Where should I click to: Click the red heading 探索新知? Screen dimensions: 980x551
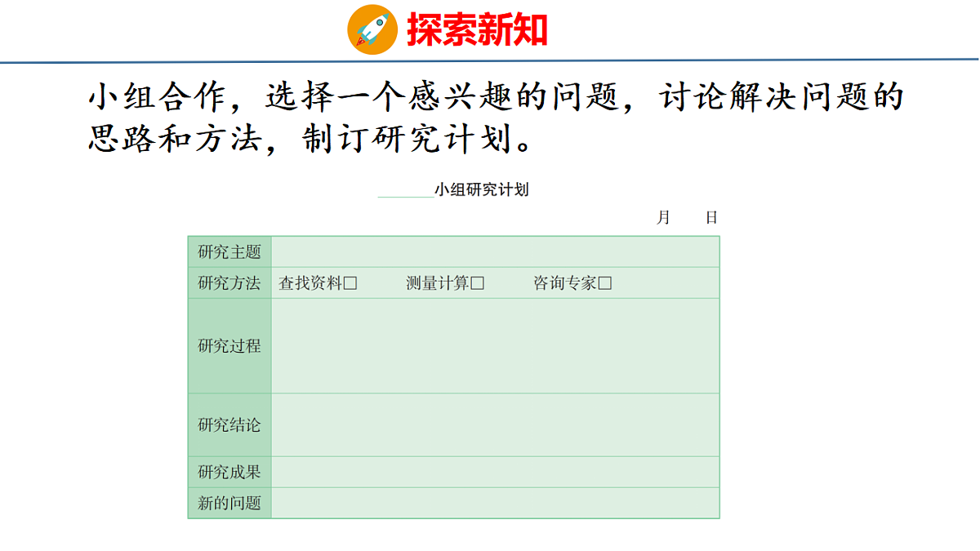[477, 30]
